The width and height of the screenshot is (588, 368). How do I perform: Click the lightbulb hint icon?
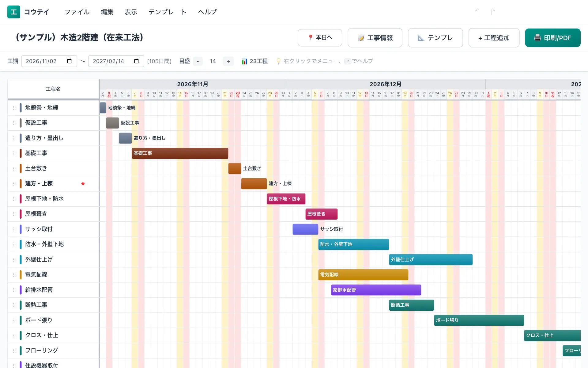(x=278, y=61)
